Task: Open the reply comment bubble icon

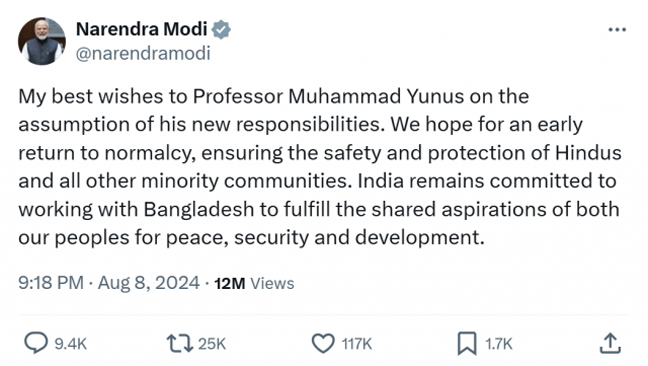Action: (x=36, y=343)
